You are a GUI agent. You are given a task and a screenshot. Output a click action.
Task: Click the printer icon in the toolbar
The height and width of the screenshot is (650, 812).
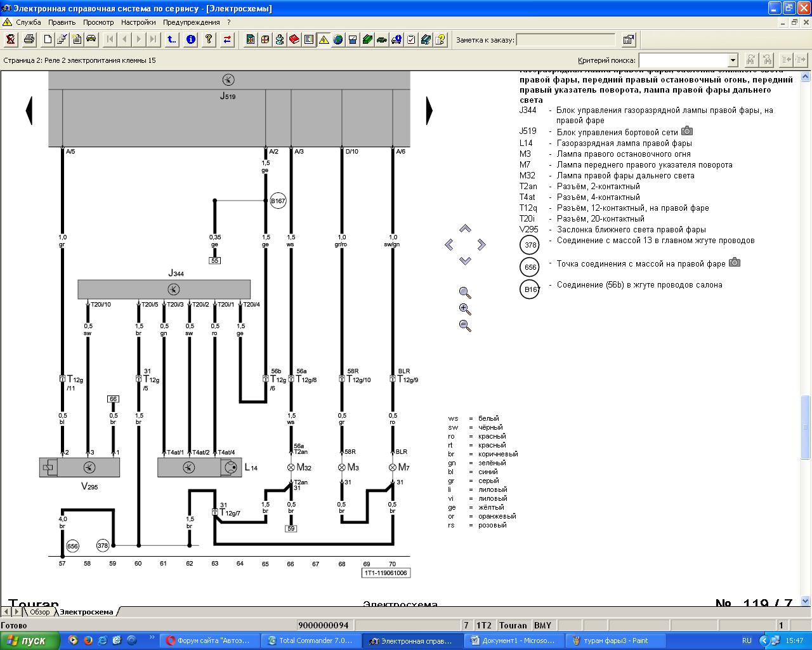tap(29, 39)
